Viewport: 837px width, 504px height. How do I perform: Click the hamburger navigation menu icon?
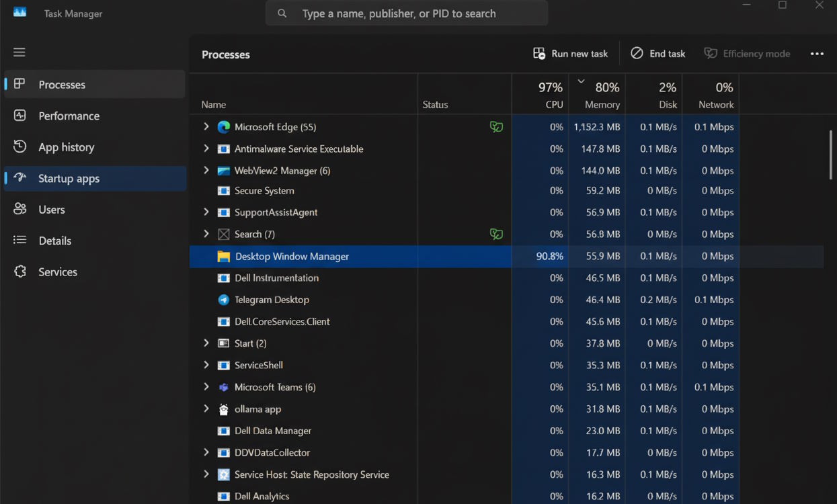click(x=19, y=52)
